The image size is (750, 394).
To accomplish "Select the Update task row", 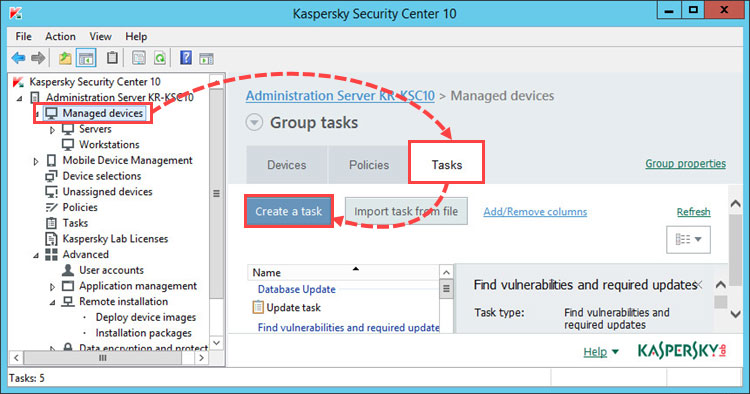I will tap(293, 307).
